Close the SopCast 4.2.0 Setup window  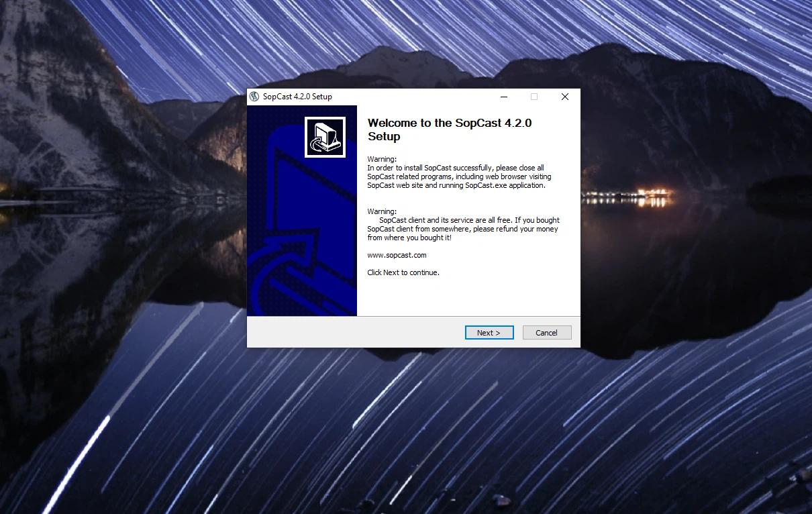(565, 97)
